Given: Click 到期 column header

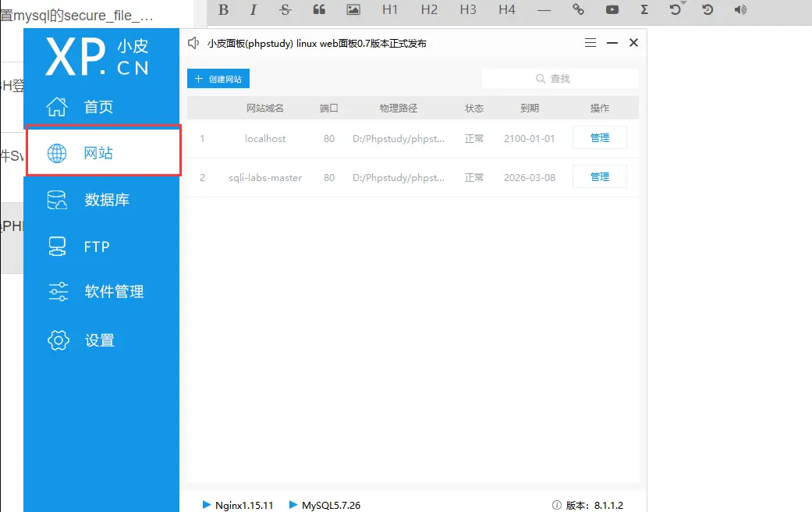Looking at the screenshot, I should (530, 108).
